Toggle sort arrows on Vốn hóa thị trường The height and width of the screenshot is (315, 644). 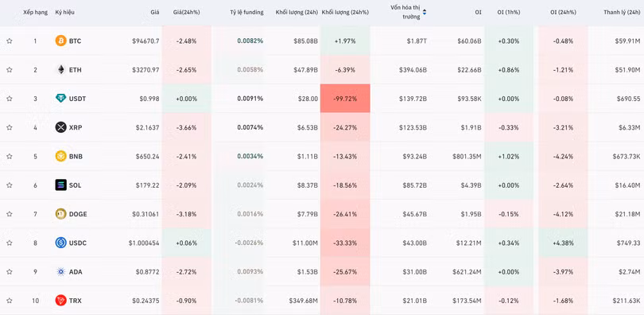[x=425, y=12]
